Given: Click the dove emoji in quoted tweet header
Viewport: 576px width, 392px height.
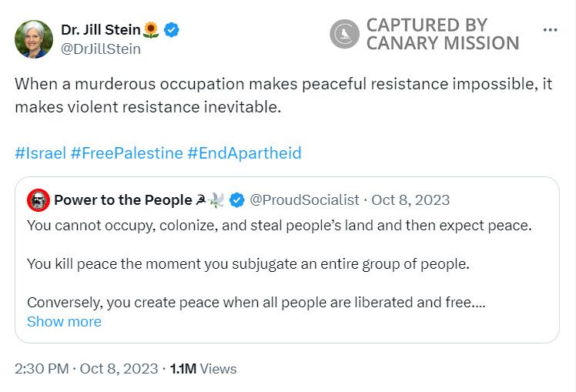Looking at the screenshot, I should [217, 200].
